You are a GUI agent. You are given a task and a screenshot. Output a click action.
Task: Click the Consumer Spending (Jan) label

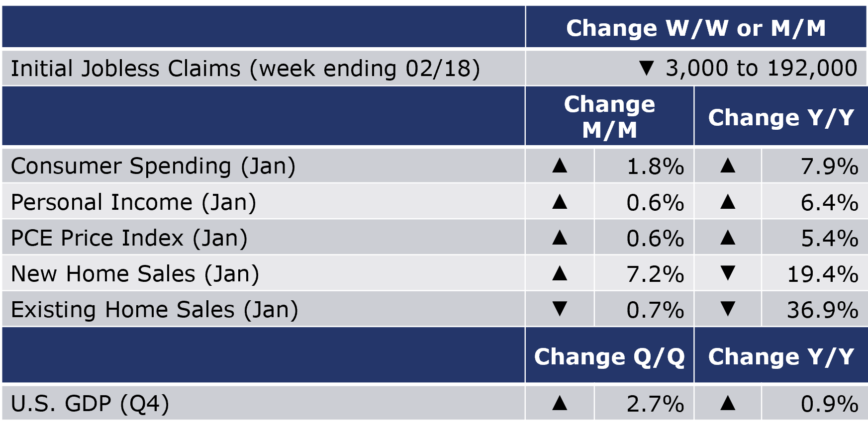153,166
